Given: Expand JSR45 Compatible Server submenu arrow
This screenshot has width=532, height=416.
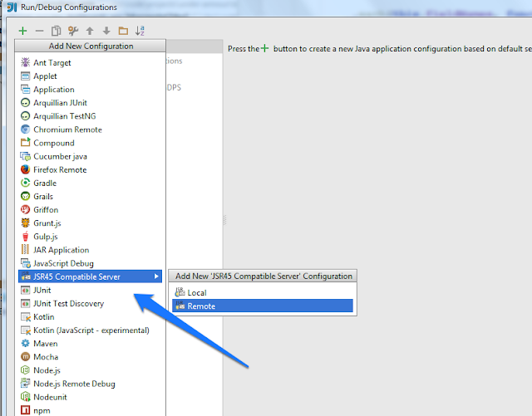Looking at the screenshot, I should coord(156,277).
